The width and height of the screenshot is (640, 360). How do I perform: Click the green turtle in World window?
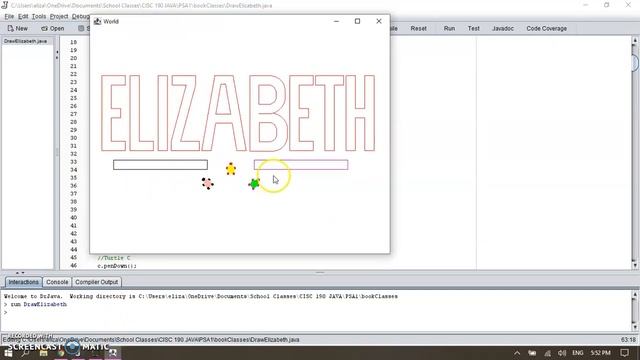coord(254,184)
